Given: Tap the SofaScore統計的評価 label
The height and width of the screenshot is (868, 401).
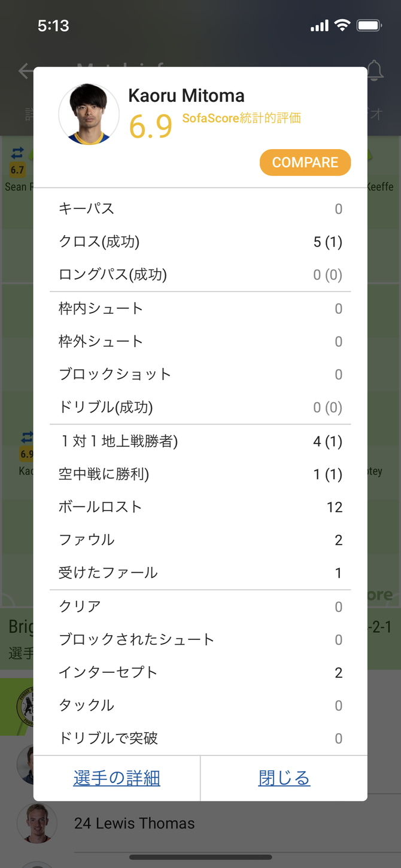Looking at the screenshot, I should click(x=241, y=118).
